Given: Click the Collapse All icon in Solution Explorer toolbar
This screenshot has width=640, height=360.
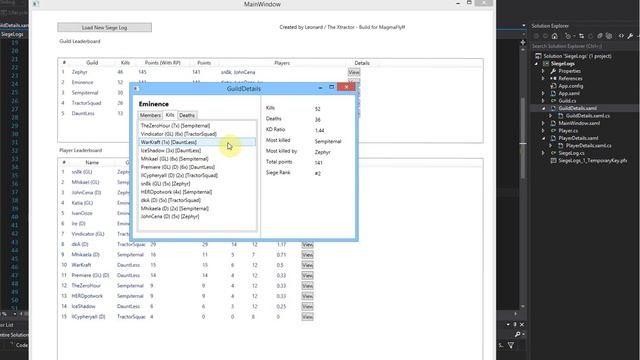Looking at the screenshot, I should 600,36.
